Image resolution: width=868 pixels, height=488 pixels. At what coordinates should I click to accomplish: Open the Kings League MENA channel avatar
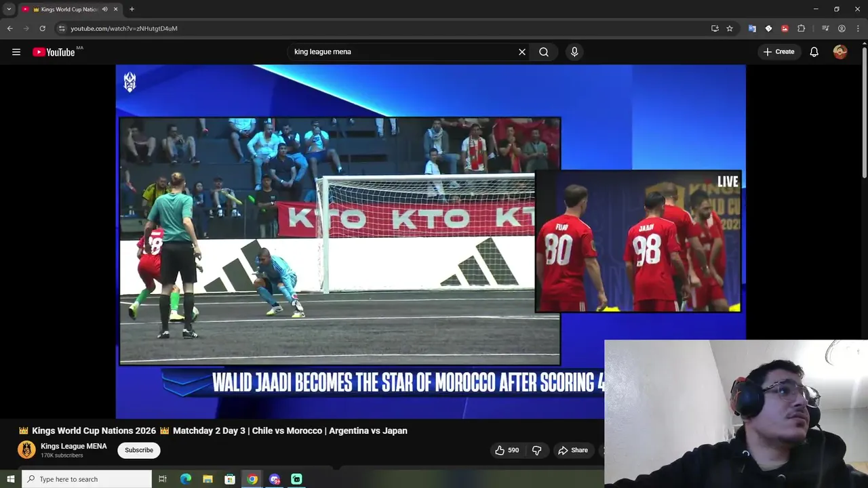(x=26, y=450)
